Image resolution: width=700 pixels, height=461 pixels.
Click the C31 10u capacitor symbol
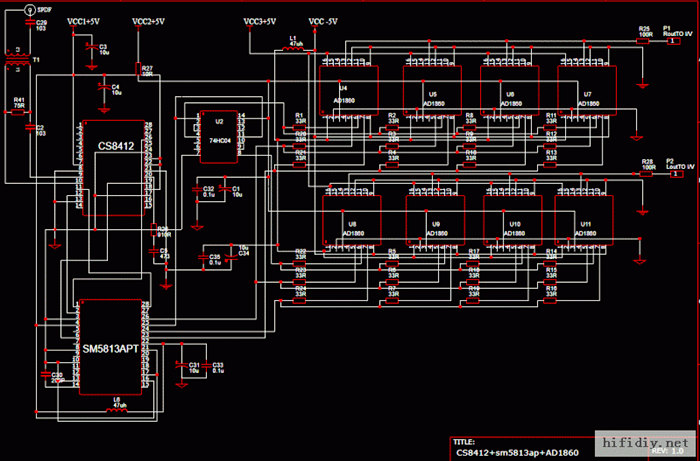(x=181, y=365)
